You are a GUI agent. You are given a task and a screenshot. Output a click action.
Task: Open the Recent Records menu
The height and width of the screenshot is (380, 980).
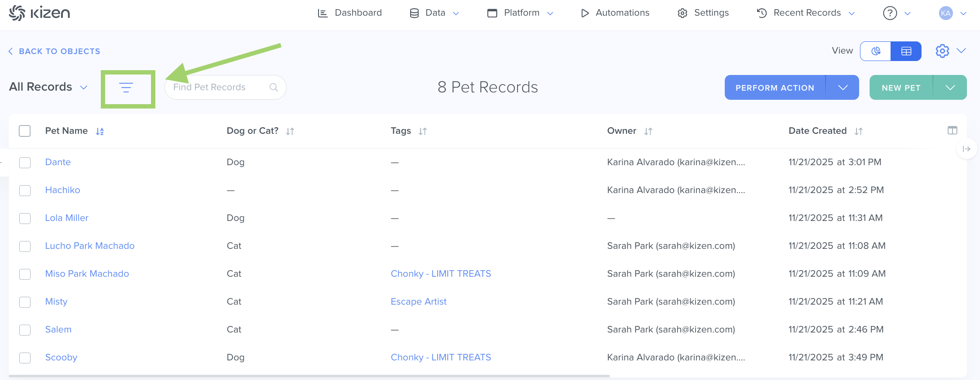(x=806, y=13)
